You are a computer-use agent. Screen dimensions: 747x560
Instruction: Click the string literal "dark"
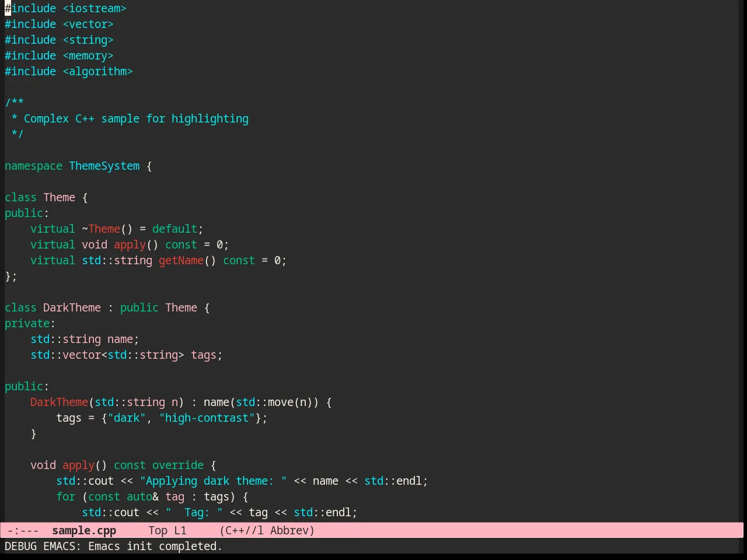point(127,418)
